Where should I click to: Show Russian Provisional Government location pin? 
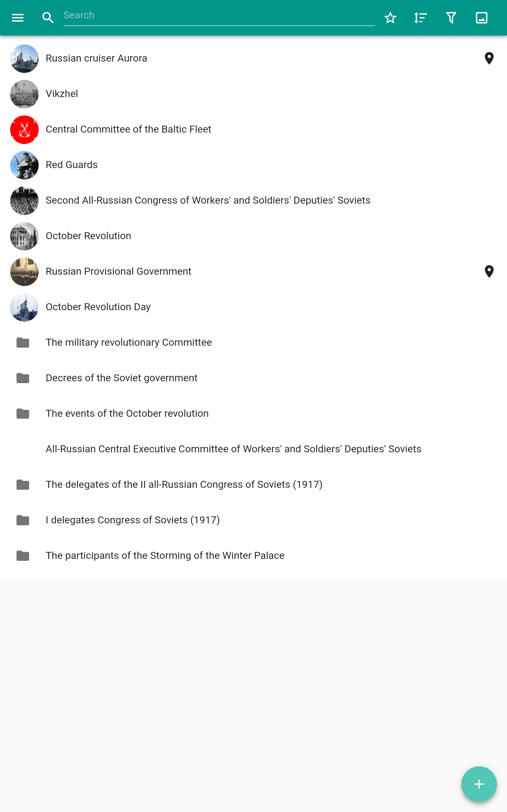489,272
